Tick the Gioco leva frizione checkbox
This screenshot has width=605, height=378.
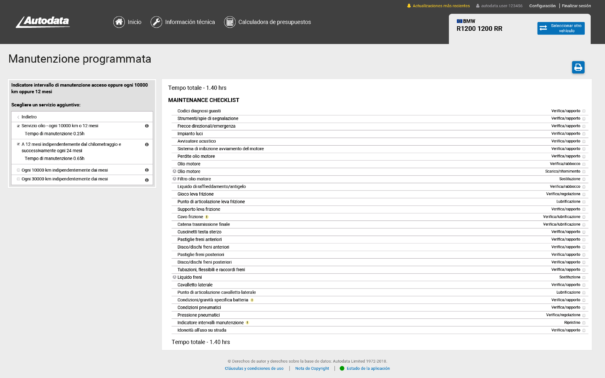pos(584,194)
